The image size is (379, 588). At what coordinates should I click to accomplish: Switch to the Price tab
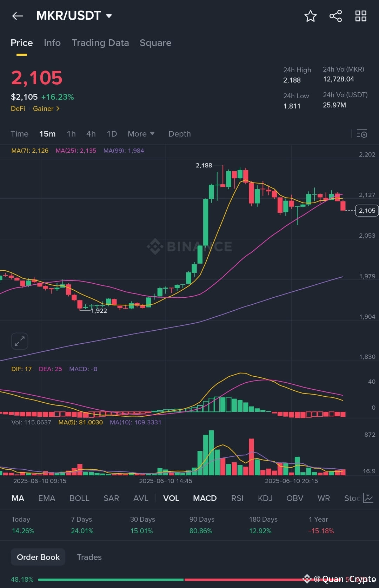click(22, 43)
